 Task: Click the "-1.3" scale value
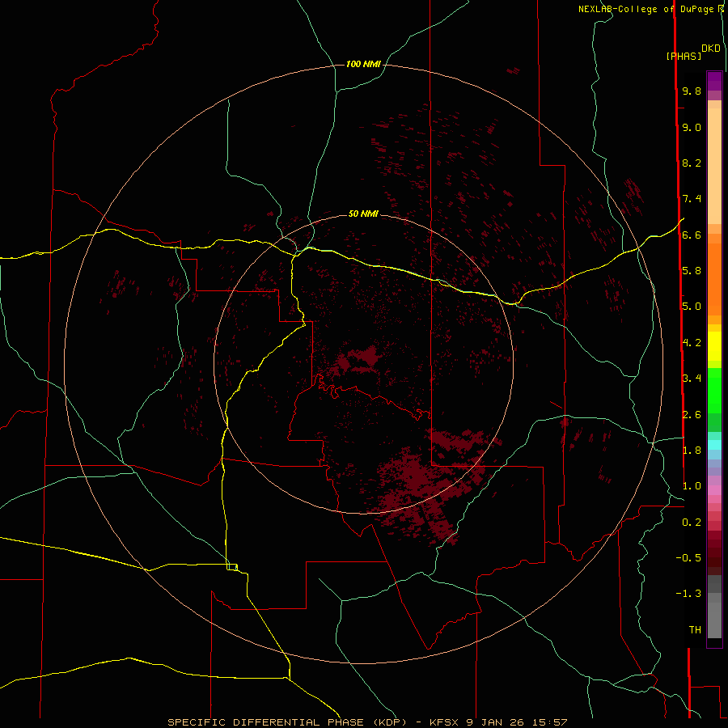[688, 594]
